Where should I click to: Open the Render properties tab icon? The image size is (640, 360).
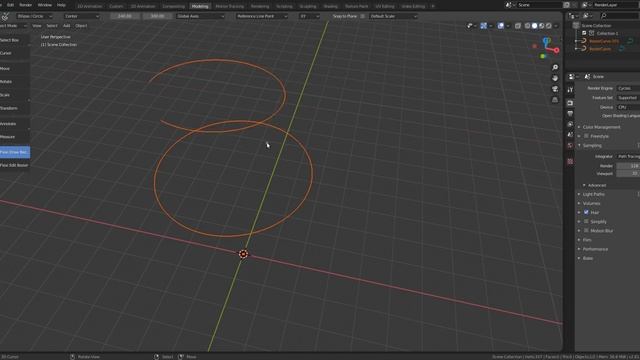[x=570, y=103]
